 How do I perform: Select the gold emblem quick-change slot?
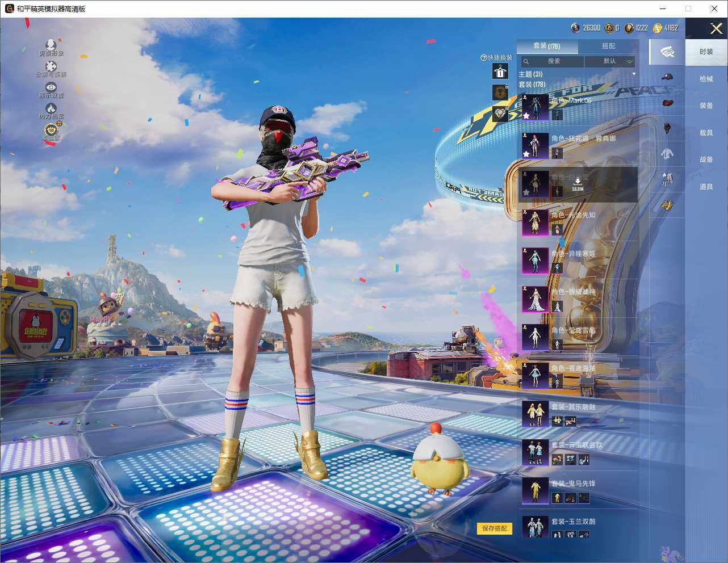[x=500, y=92]
